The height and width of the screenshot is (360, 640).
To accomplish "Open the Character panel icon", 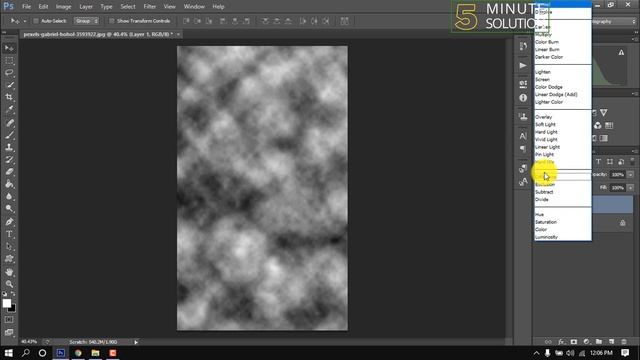I will coord(523,136).
